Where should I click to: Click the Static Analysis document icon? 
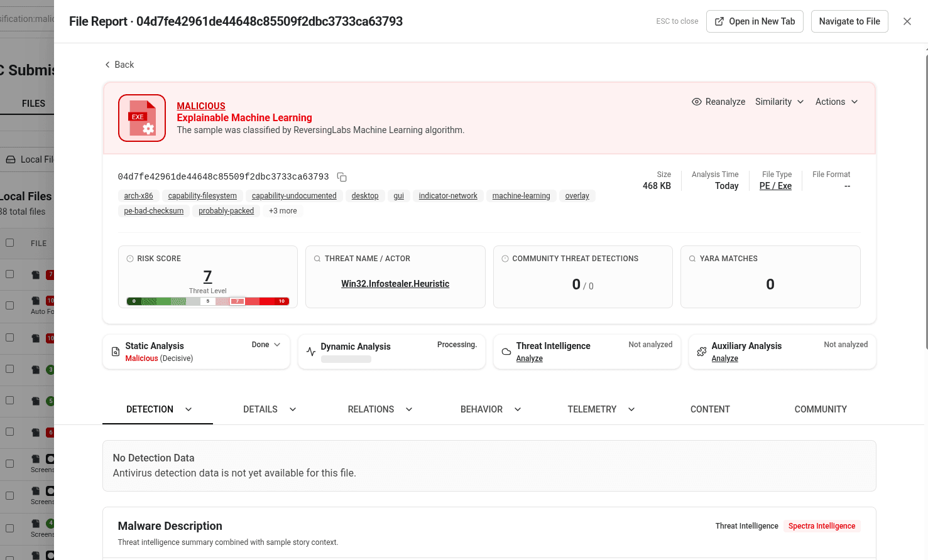[116, 352]
